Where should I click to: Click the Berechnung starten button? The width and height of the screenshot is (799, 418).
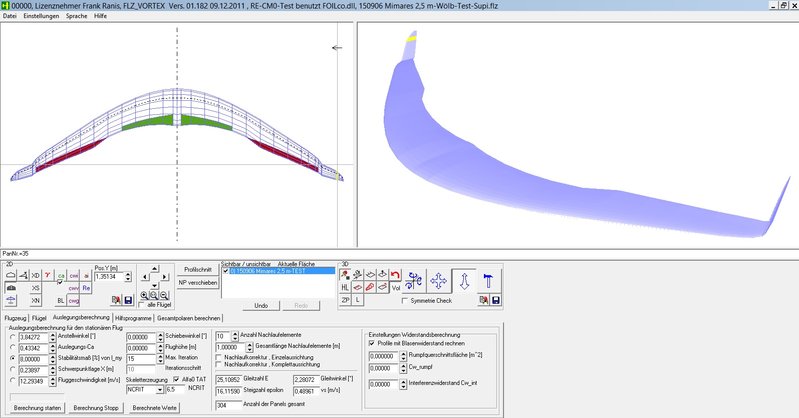38,408
